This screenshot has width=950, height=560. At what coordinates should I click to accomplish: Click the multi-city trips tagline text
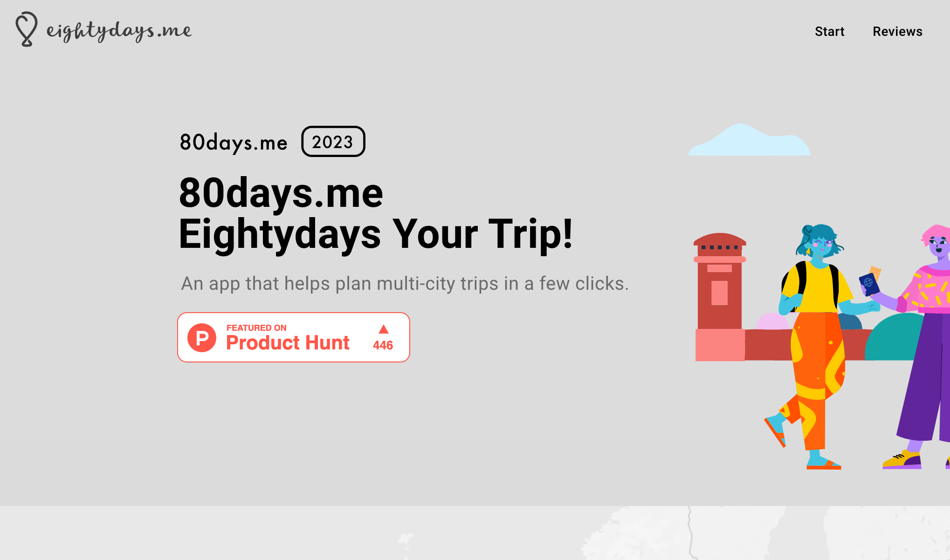[x=406, y=283]
